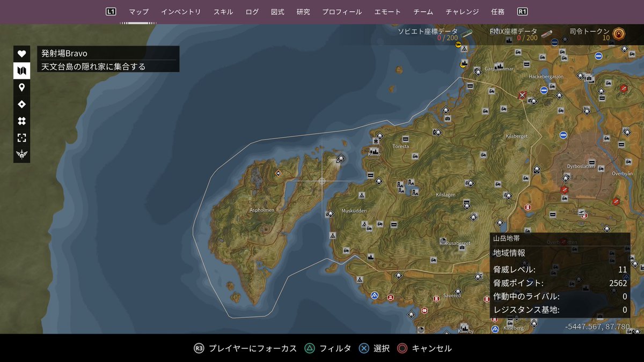The image size is (644, 362).
Task: Click the center-frame brackets icon
Action: (21, 137)
